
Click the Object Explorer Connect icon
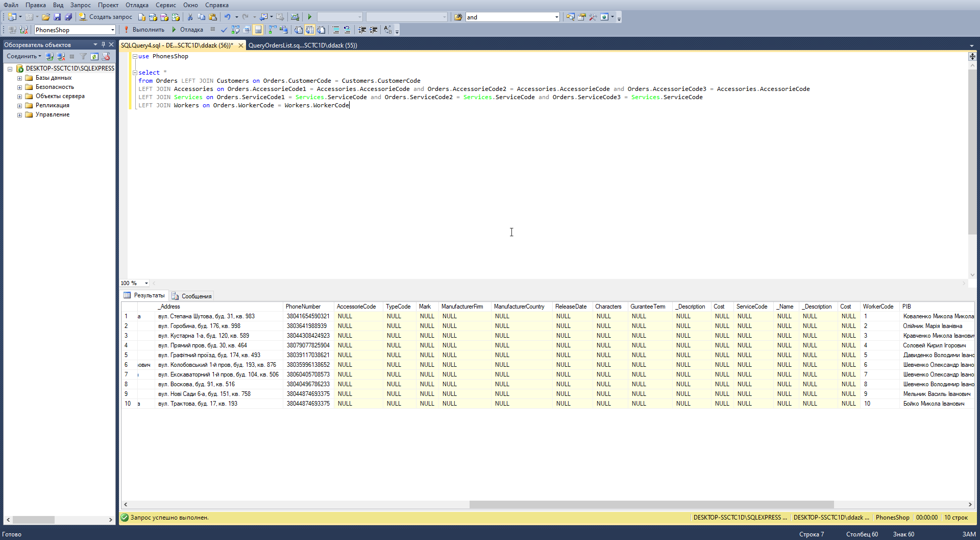pos(50,56)
